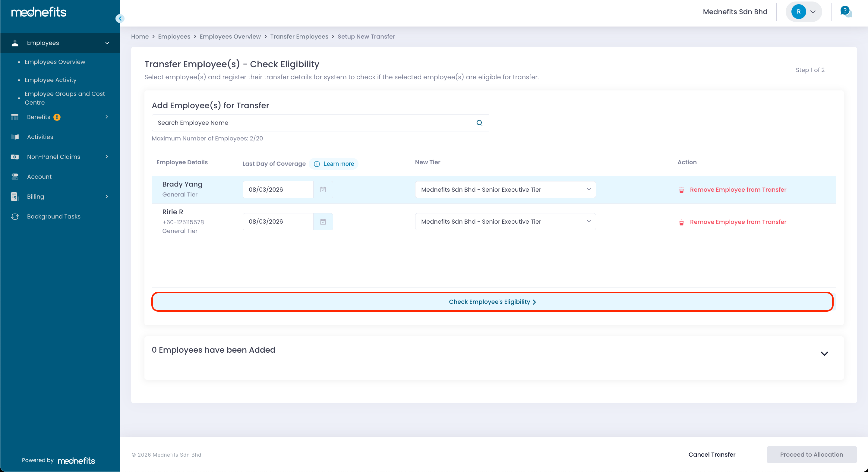Image resolution: width=868 pixels, height=472 pixels.
Task: Click the search magnifier icon
Action: tap(479, 123)
